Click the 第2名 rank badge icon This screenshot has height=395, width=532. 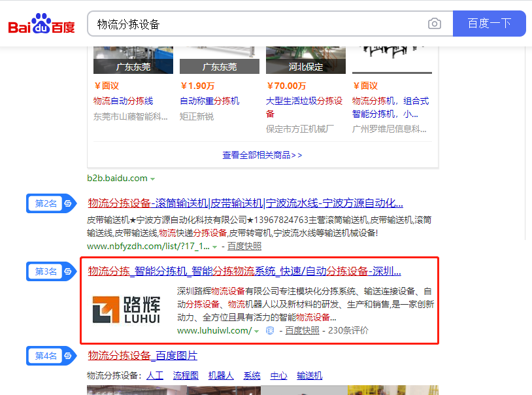52,203
